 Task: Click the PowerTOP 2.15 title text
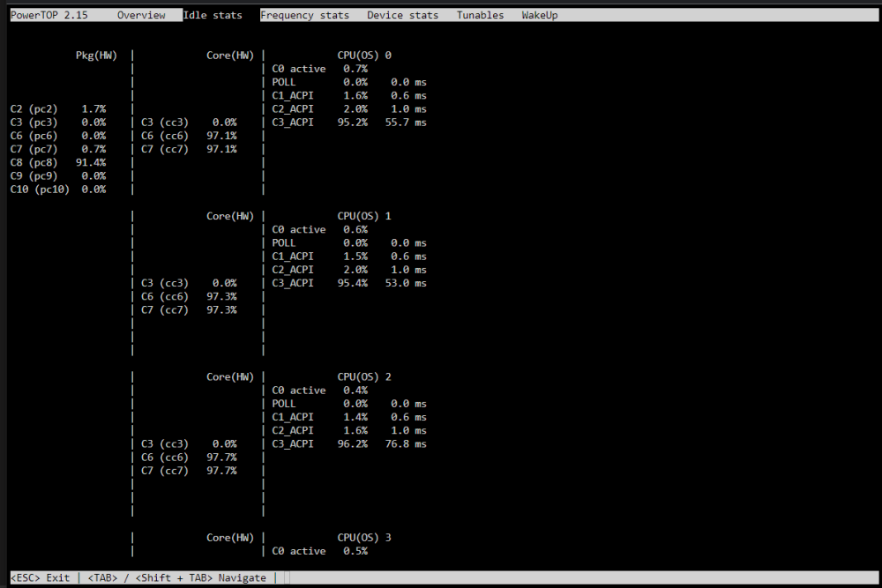pos(49,15)
